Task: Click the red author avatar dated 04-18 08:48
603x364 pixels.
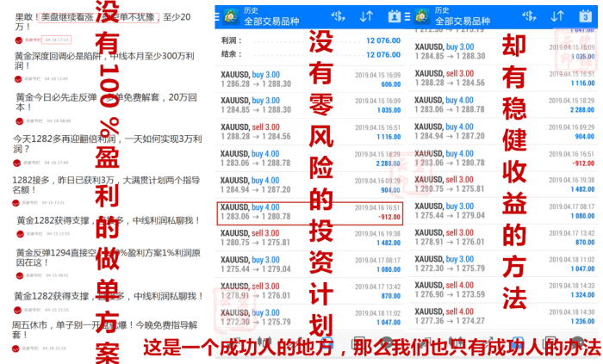Action: click(x=20, y=121)
